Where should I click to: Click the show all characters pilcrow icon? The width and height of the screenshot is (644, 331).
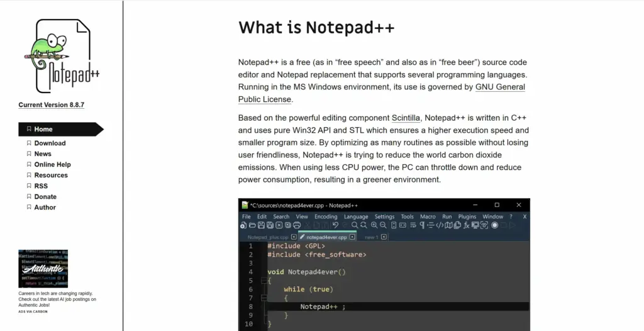pyautogui.click(x=422, y=225)
